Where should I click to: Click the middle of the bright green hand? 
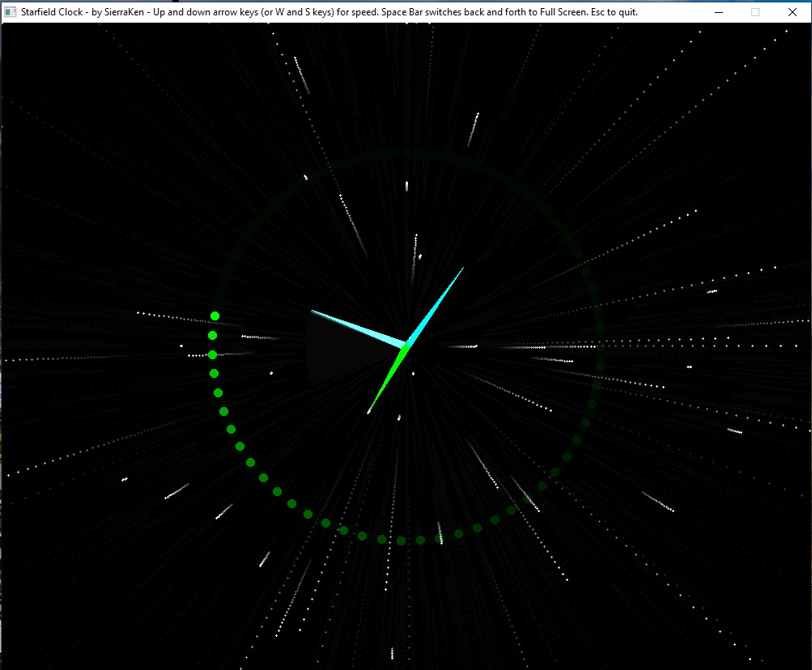coord(389,377)
